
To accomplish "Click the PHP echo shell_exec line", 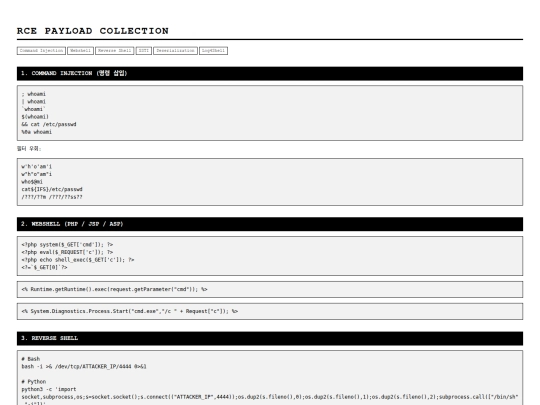I will (x=78, y=260).
